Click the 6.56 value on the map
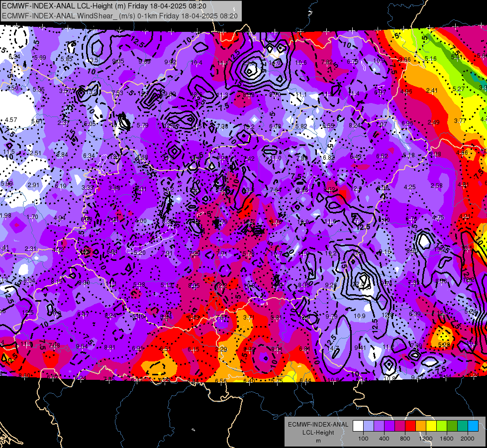 click(221, 381)
